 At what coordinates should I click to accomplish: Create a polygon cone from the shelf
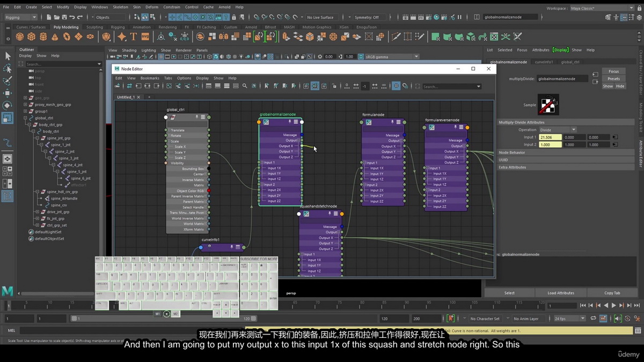point(55,37)
